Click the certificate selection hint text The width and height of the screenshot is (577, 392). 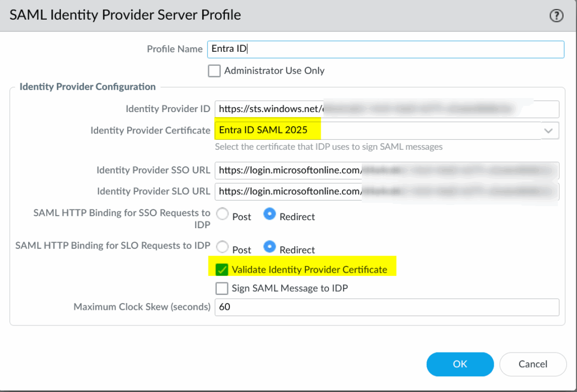coord(329,147)
